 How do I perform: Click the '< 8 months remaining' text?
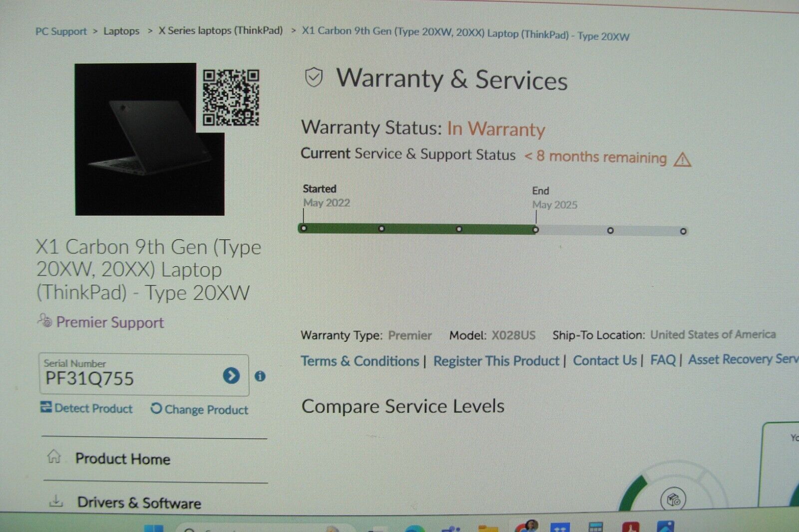pyautogui.click(x=595, y=157)
